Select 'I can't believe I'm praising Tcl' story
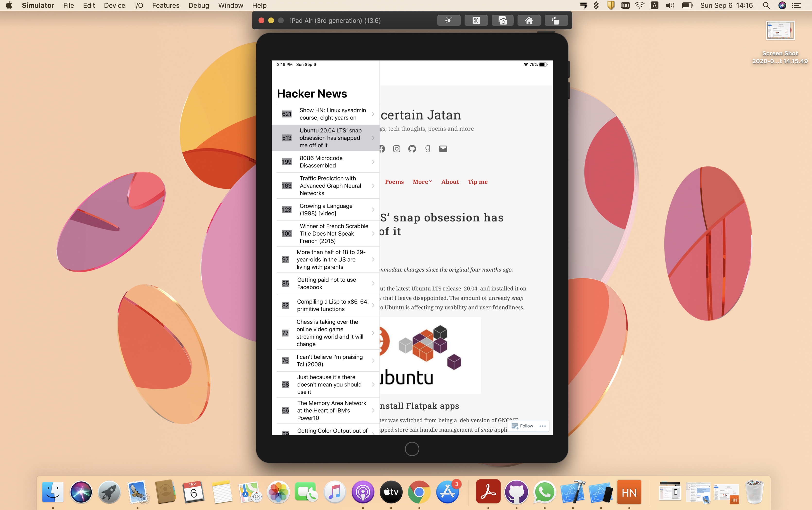This screenshot has height=510, width=812. (325, 361)
